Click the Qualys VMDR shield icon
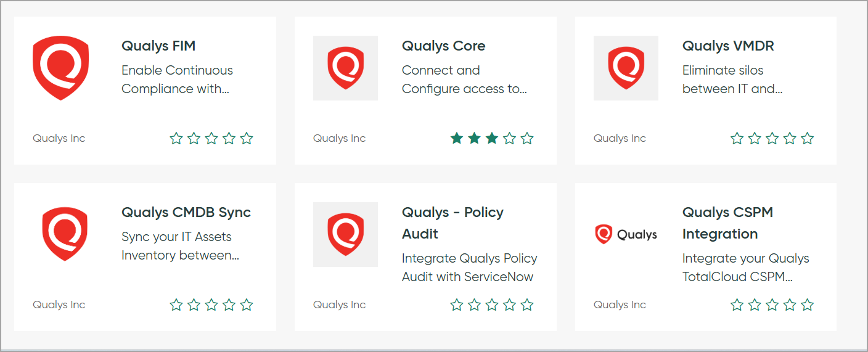This screenshot has width=868, height=352. point(626,68)
